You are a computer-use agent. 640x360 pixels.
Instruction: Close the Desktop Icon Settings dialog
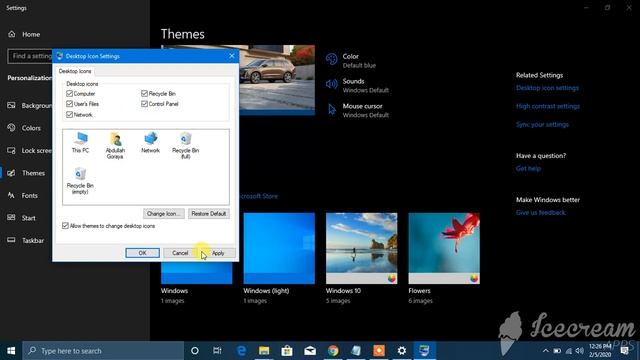[232, 56]
